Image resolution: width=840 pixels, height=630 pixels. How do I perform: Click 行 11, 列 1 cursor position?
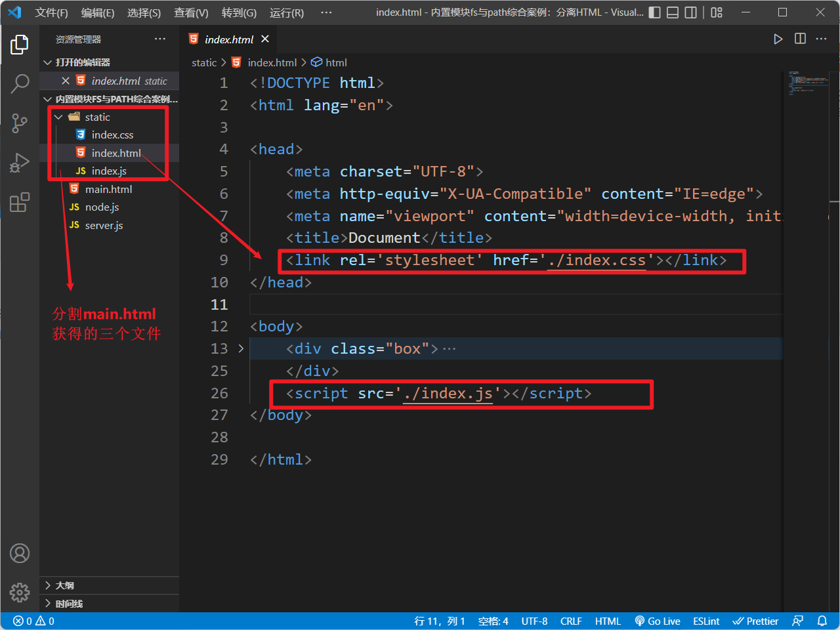click(x=440, y=621)
